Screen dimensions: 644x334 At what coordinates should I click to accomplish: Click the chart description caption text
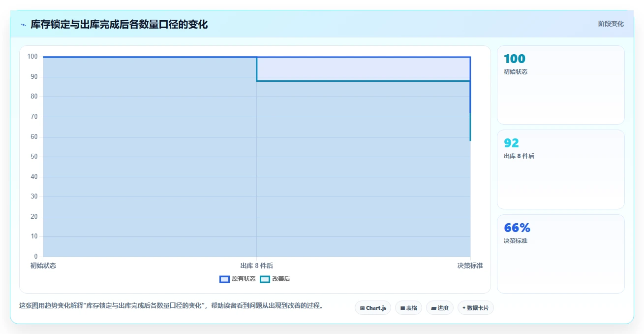click(172, 305)
